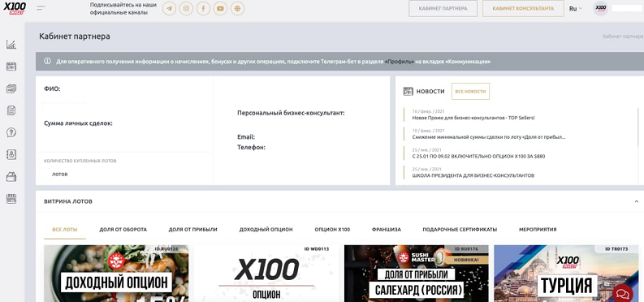The width and height of the screenshot is (644, 302).
Task: Click the ФИО label
Action: point(52,88)
